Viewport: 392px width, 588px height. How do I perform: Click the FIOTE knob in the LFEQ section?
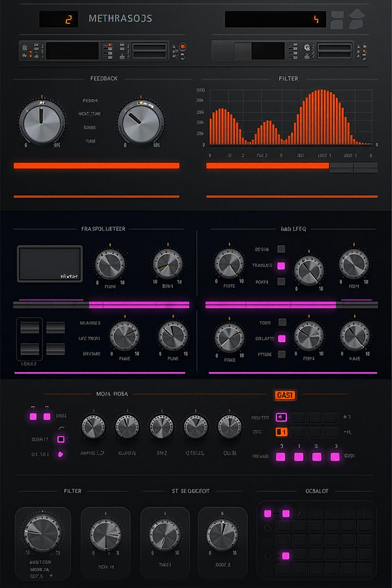click(229, 264)
